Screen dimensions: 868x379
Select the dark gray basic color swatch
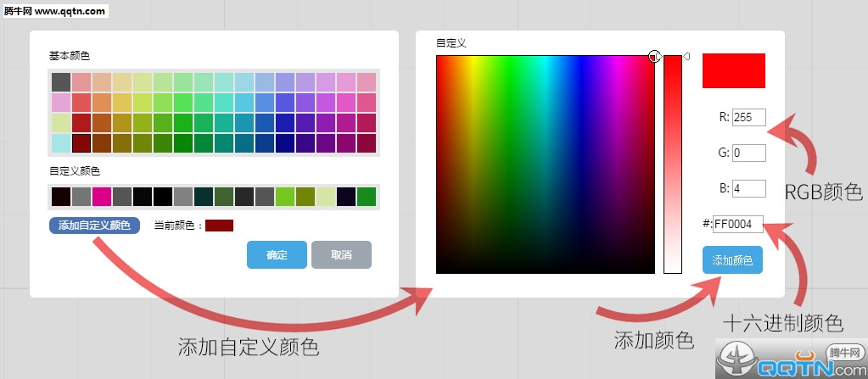pyautogui.click(x=60, y=82)
